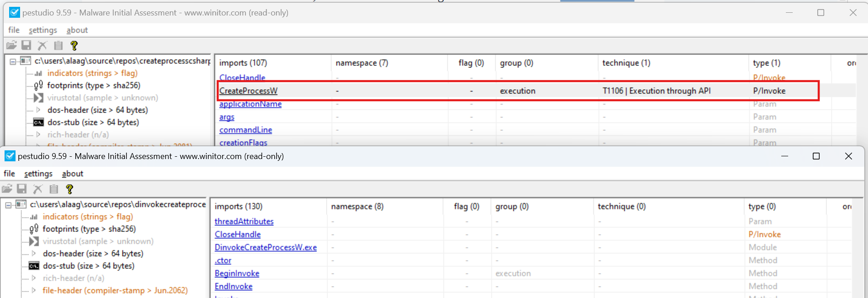868x298 pixels.
Task: Click the namespace (8) column header
Action: pos(357,206)
